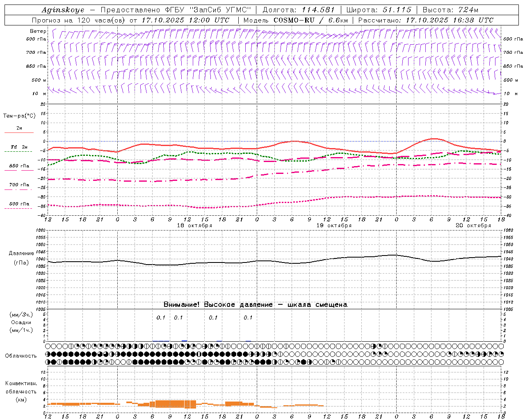Click the station name Aginskoye in the header
The height and width of the screenshot is (420, 525).
[x=63, y=10]
